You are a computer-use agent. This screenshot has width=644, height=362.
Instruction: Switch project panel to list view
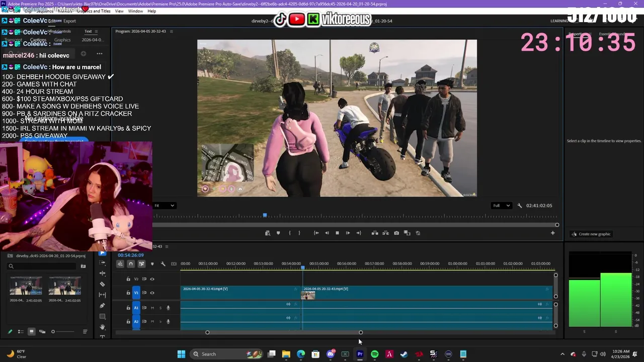(21, 331)
